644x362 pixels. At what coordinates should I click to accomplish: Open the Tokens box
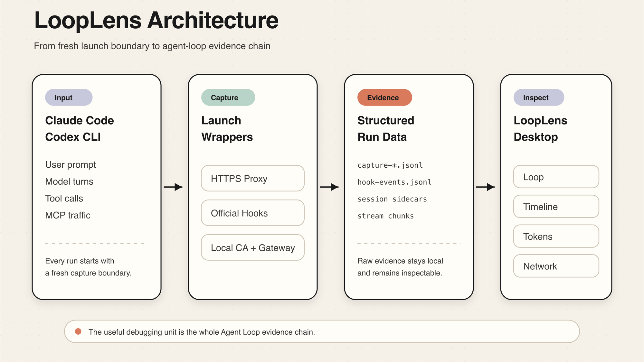pyautogui.click(x=556, y=236)
